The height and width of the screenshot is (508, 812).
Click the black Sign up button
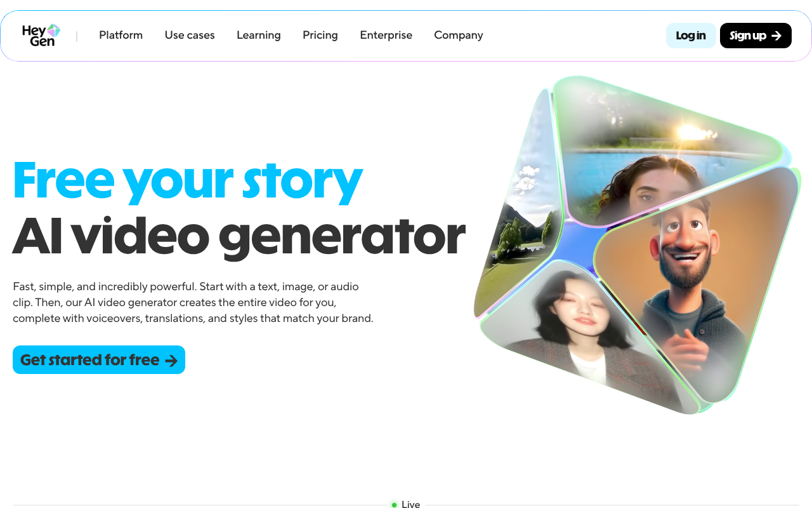(x=756, y=36)
